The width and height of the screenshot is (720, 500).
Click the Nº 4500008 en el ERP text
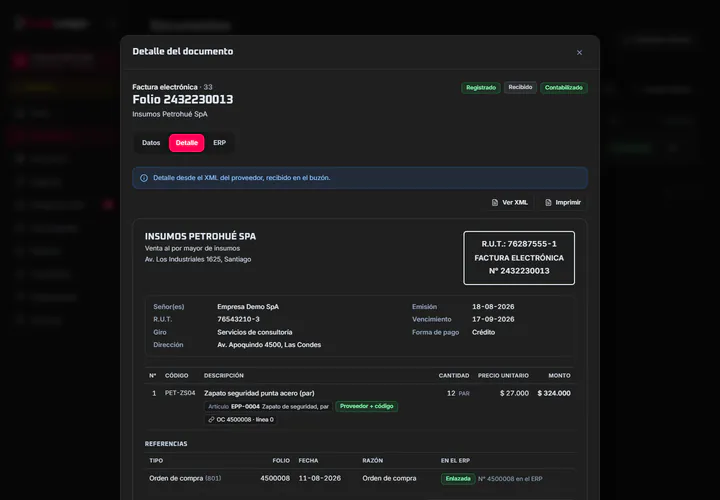[510, 479]
